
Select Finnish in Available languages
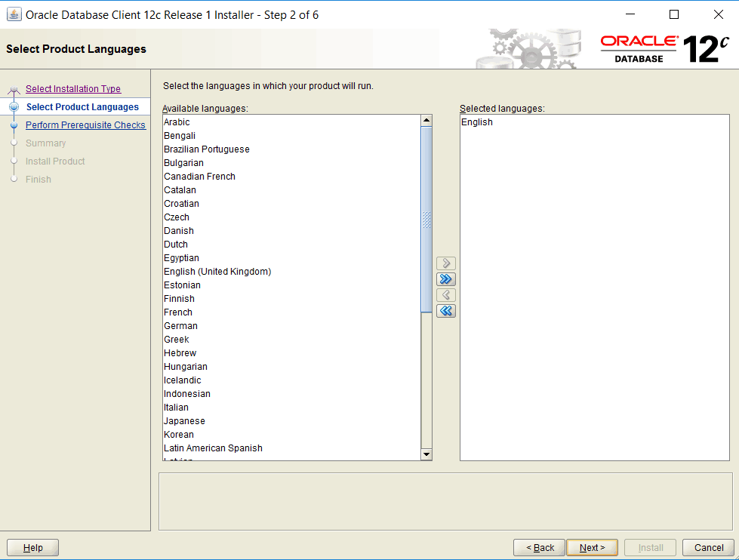[291, 299]
